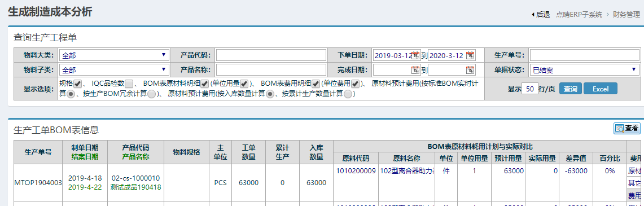Export results with the Excel button

(x=601, y=89)
